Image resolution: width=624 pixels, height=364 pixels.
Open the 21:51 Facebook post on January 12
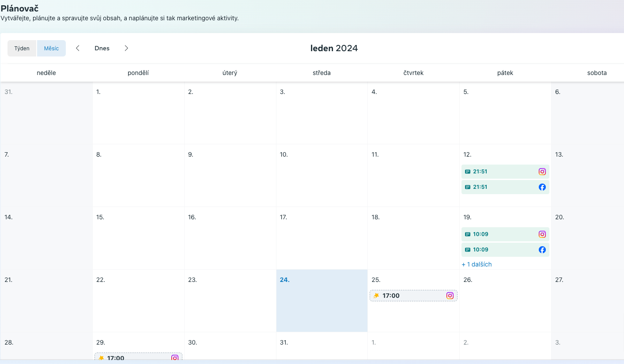pyautogui.click(x=499, y=187)
